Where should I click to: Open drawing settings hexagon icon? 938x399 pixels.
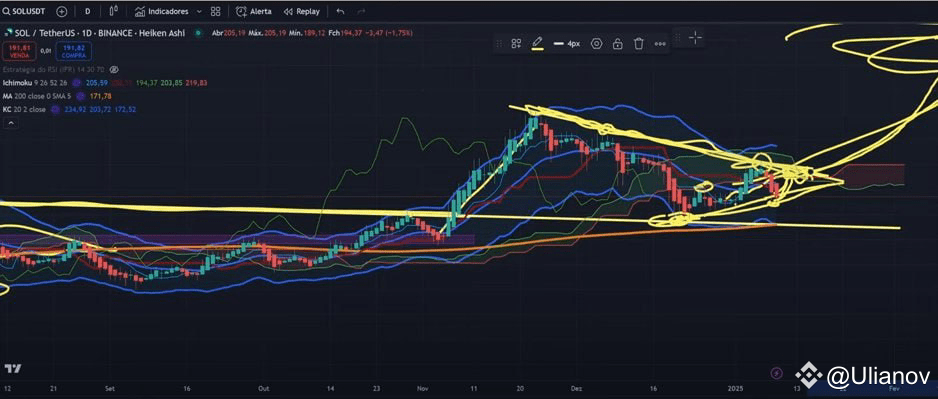coord(596,44)
